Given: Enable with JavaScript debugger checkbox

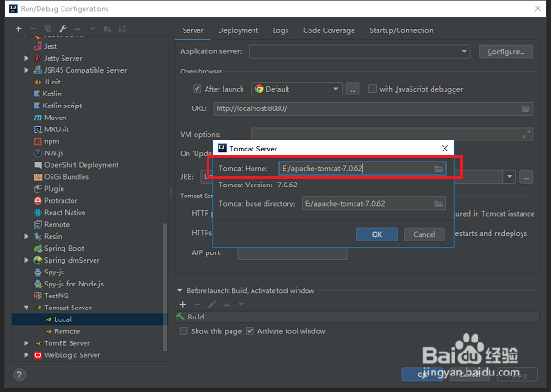Looking at the screenshot, I should [372, 89].
